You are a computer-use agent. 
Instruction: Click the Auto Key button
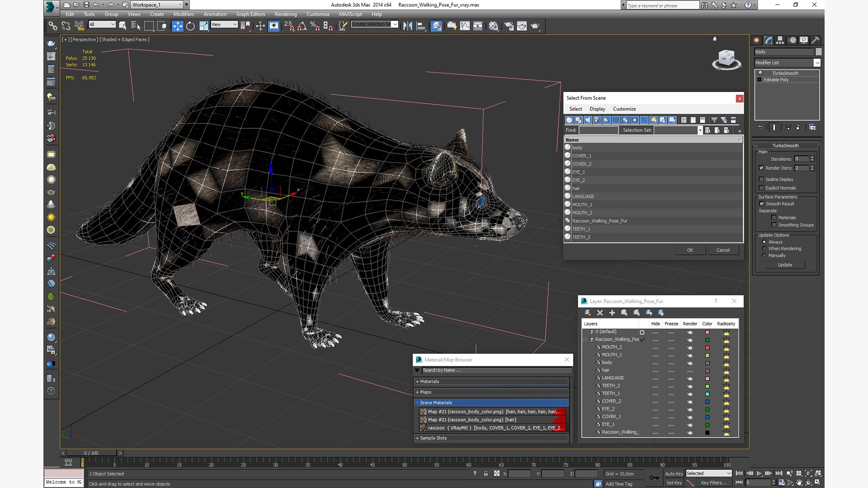click(x=674, y=474)
